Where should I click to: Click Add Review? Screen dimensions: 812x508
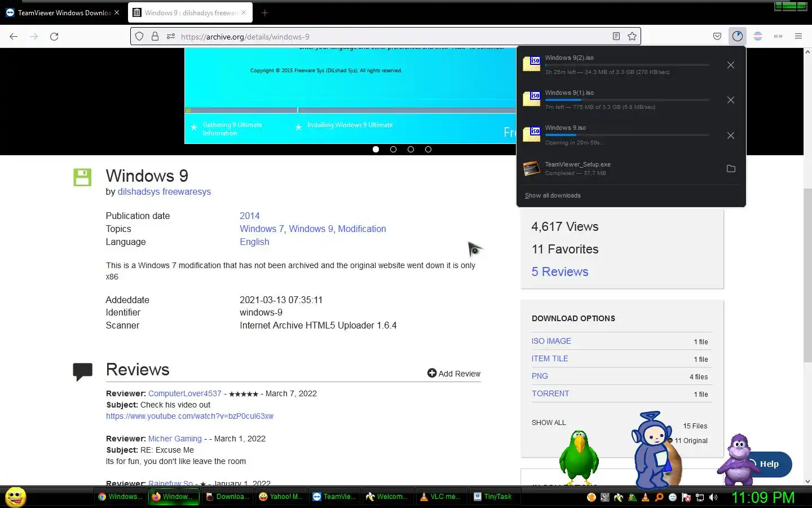coord(454,374)
